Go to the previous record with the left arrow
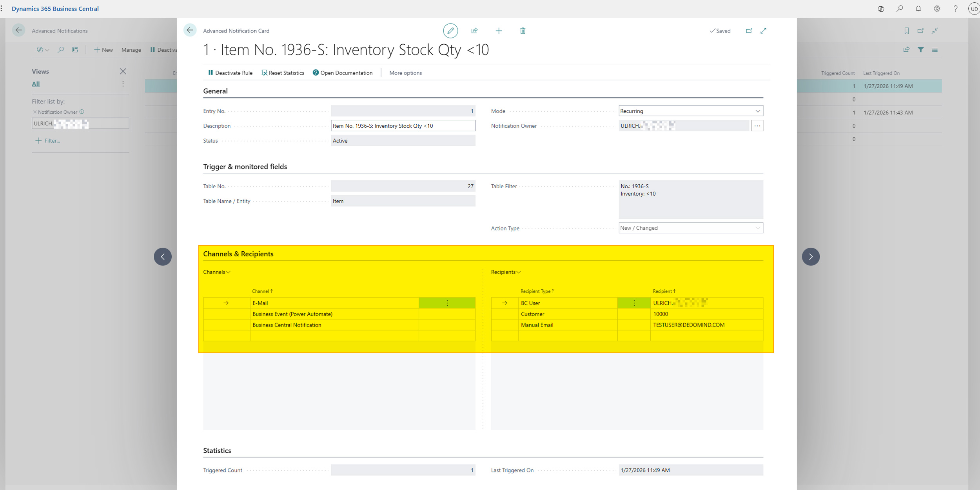Screen dimensions: 980x490 [163, 257]
